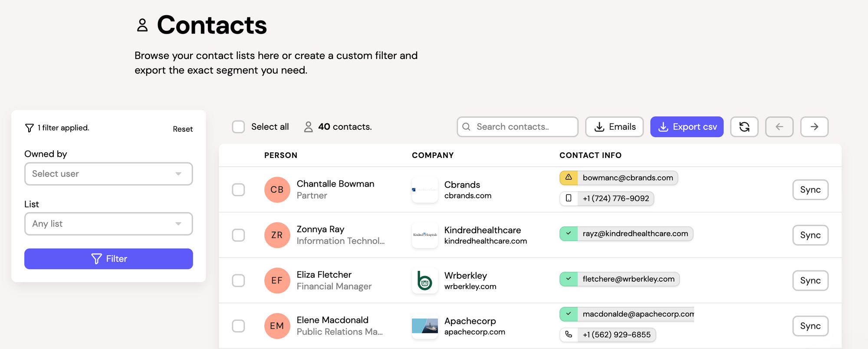868x349 pixels.
Task: Click the CB avatar for Chantalle Bowman
Action: [x=277, y=190]
